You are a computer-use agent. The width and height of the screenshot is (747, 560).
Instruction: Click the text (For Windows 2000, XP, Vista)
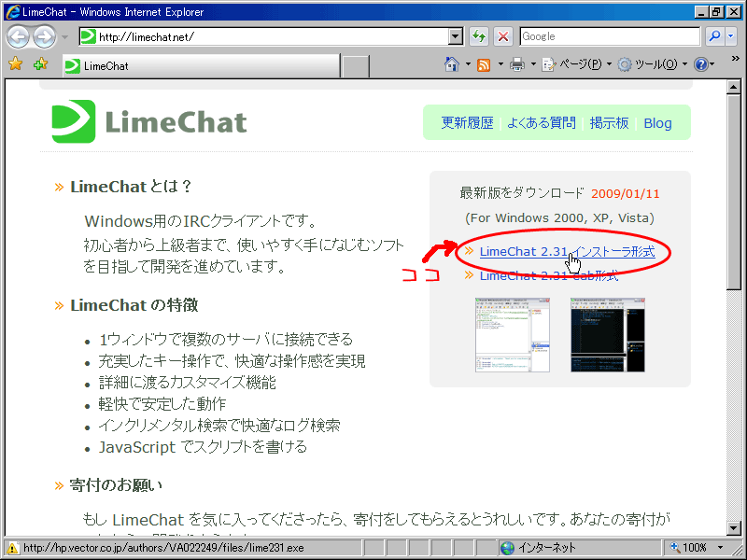(559, 218)
